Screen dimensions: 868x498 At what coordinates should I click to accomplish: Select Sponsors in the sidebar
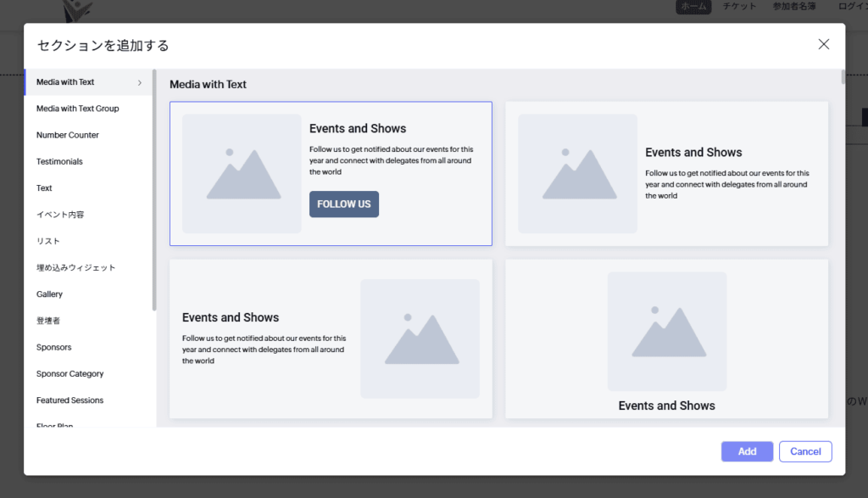[88, 347]
